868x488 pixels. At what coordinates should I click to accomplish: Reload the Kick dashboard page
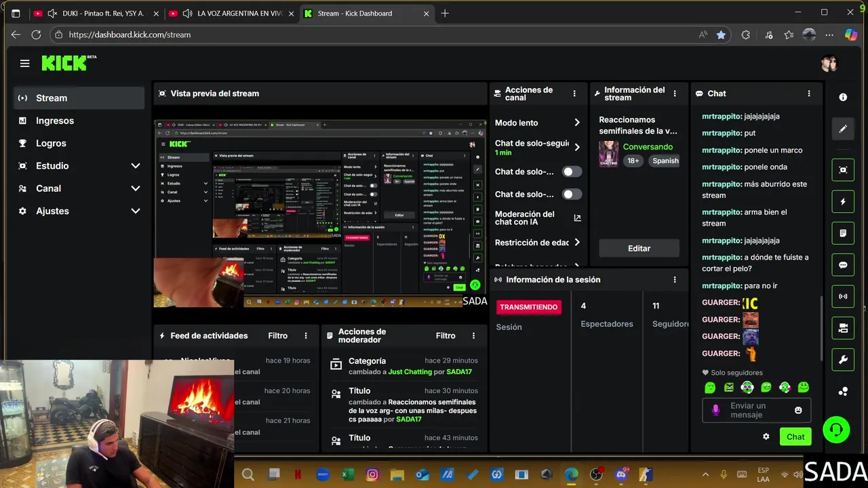[x=36, y=35]
